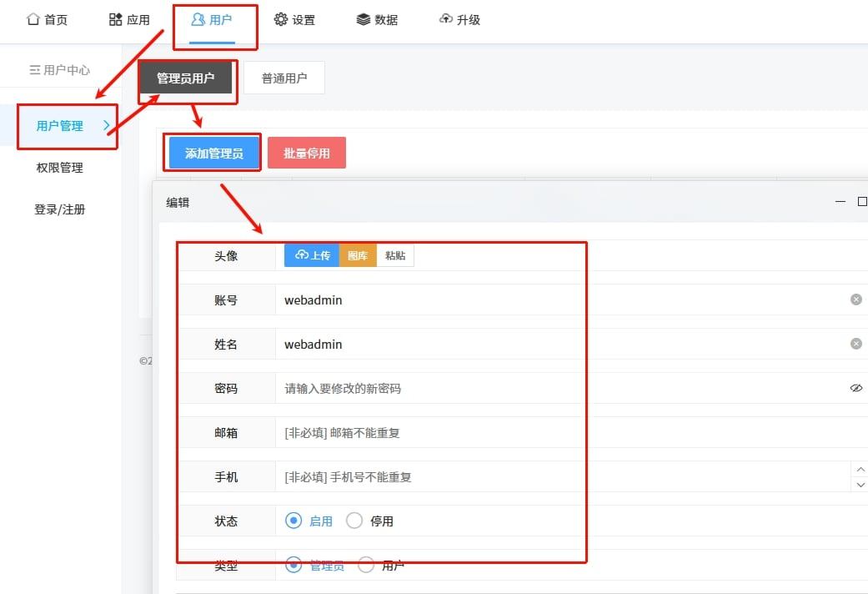The width and height of the screenshot is (868, 594).
Task: Expand the 用户管理 chevron arrow
Action: coord(106,126)
